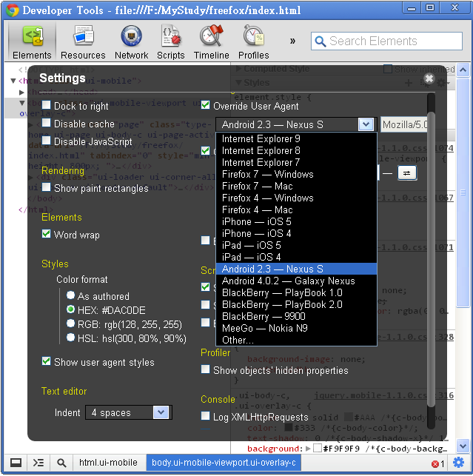Click the swap dimensions button
The width and height of the screenshot is (473, 476).
(x=407, y=173)
